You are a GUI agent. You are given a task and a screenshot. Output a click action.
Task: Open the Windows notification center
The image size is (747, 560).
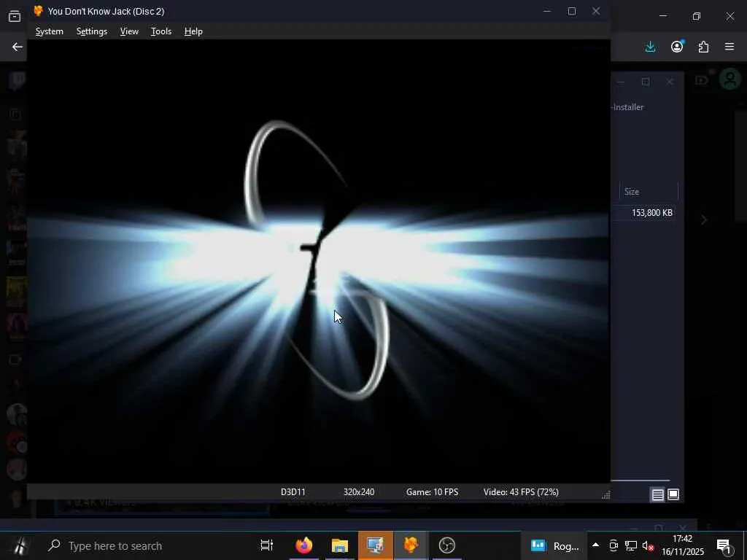coord(724,545)
